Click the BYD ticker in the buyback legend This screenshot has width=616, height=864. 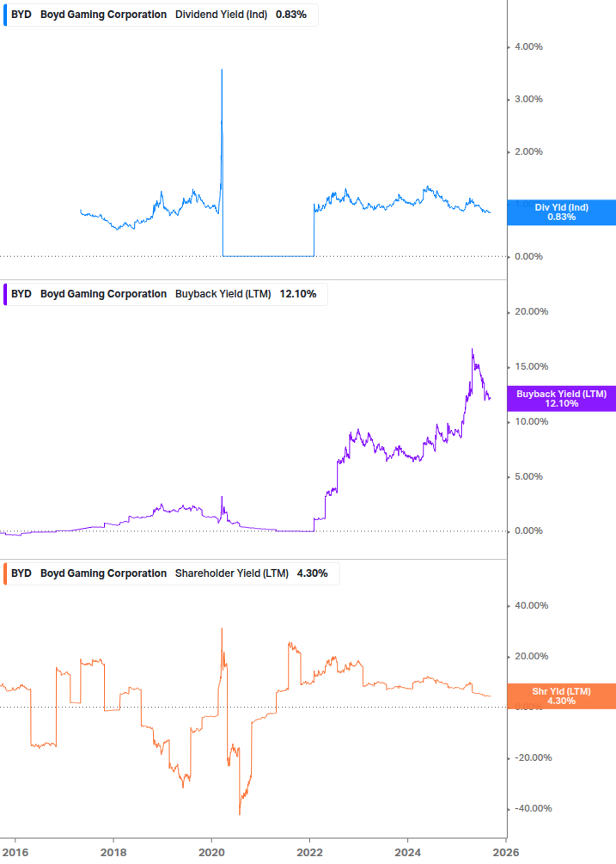tap(21, 294)
